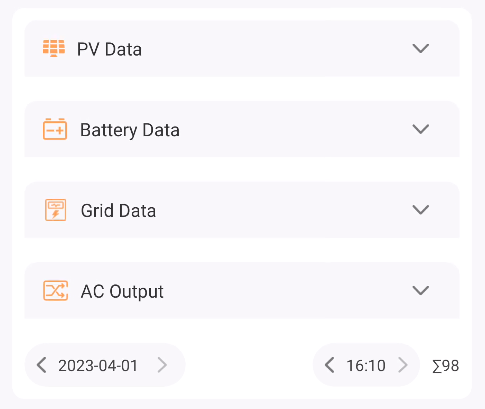Select the Battery Data label

[x=130, y=130]
